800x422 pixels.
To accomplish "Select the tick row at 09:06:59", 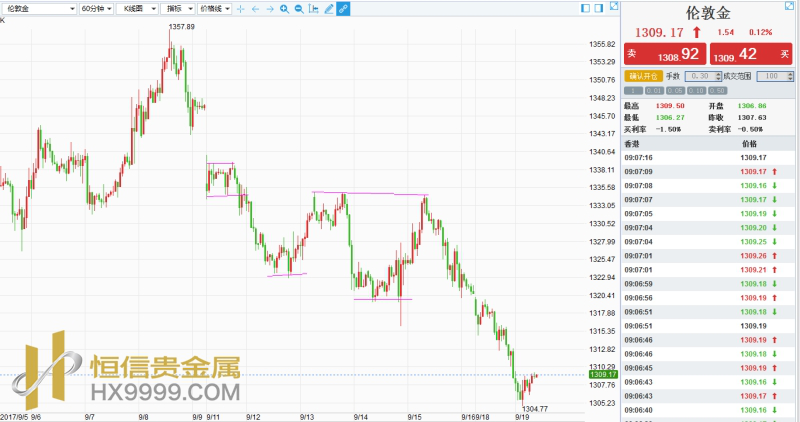I will point(708,284).
